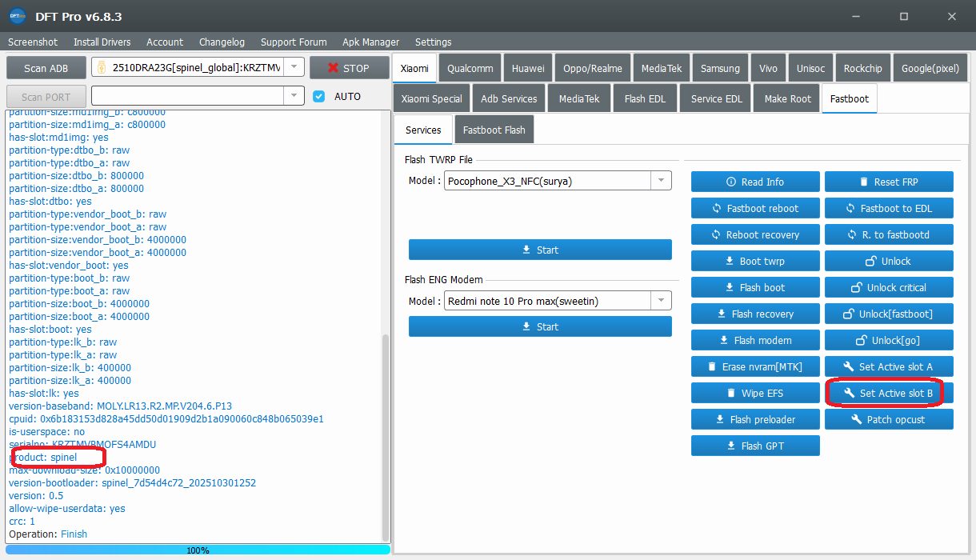This screenshot has height=560, width=976.
Task: Click the Flash recovery button
Action: click(x=755, y=314)
